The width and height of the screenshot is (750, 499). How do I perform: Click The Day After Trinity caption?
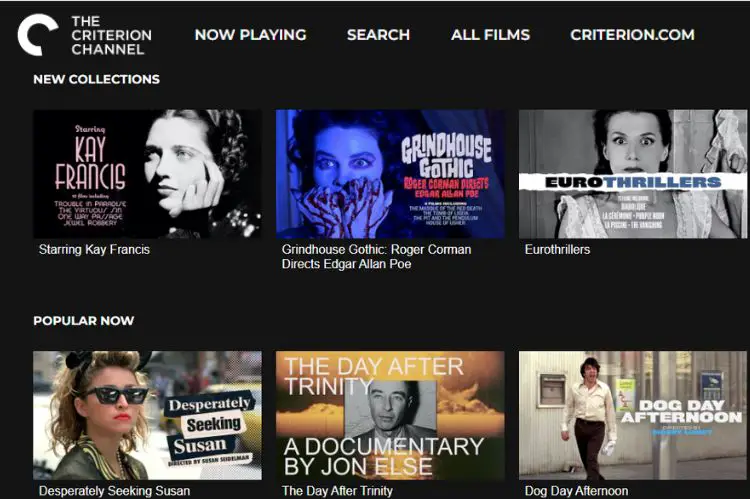pyautogui.click(x=337, y=491)
